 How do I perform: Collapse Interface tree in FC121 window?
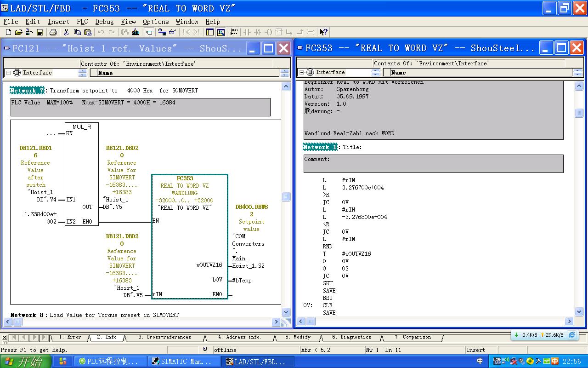coord(8,73)
